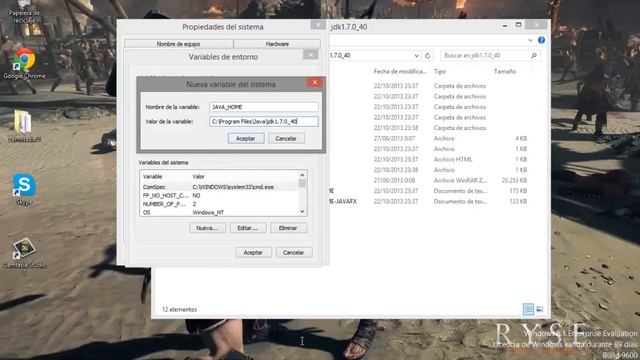The width and height of the screenshot is (640, 360).
Task: Click Editar... under Variables del sistema
Action: [248, 228]
